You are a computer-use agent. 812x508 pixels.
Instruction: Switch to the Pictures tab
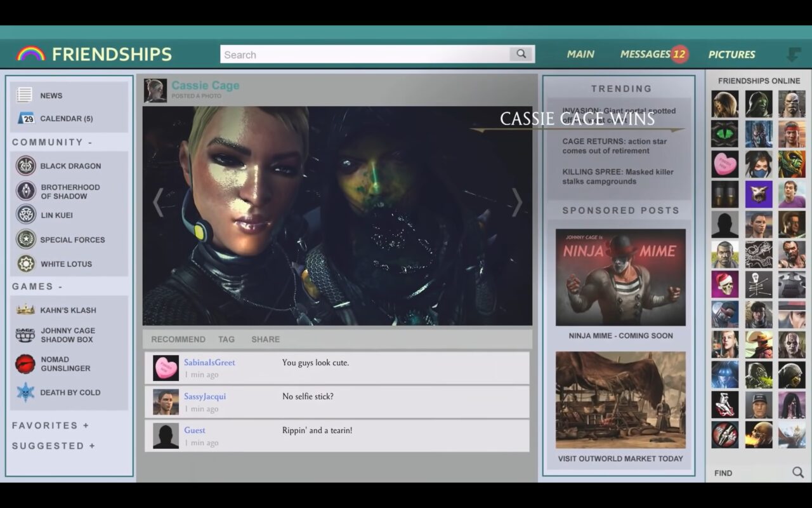731,55
